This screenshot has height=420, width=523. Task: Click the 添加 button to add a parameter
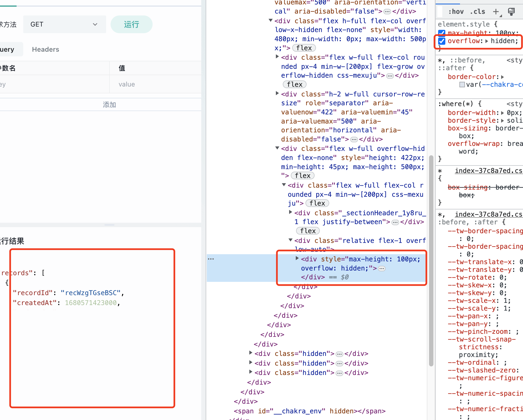point(109,104)
